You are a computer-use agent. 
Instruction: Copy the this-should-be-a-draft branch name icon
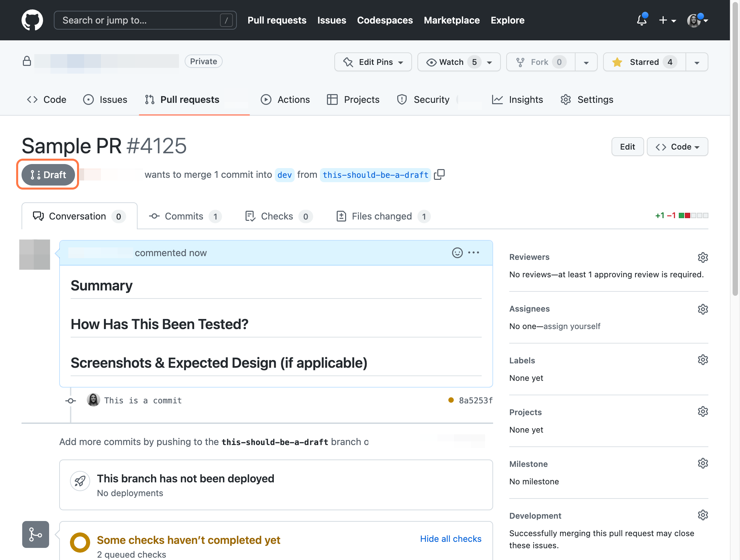439,174
